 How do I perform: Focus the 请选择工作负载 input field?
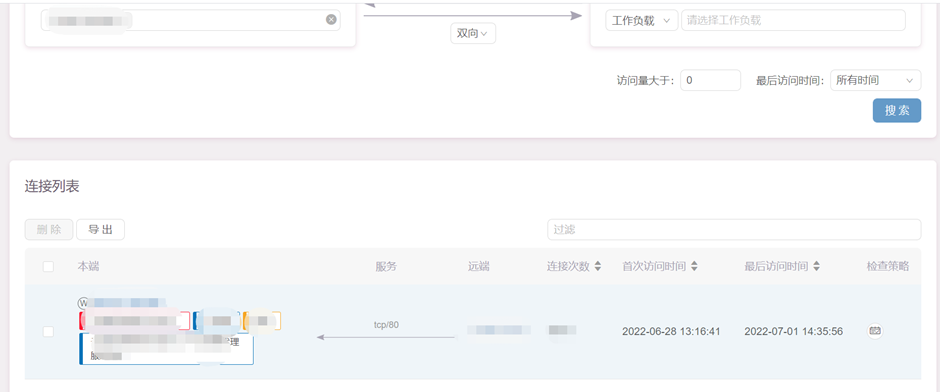coord(793,20)
